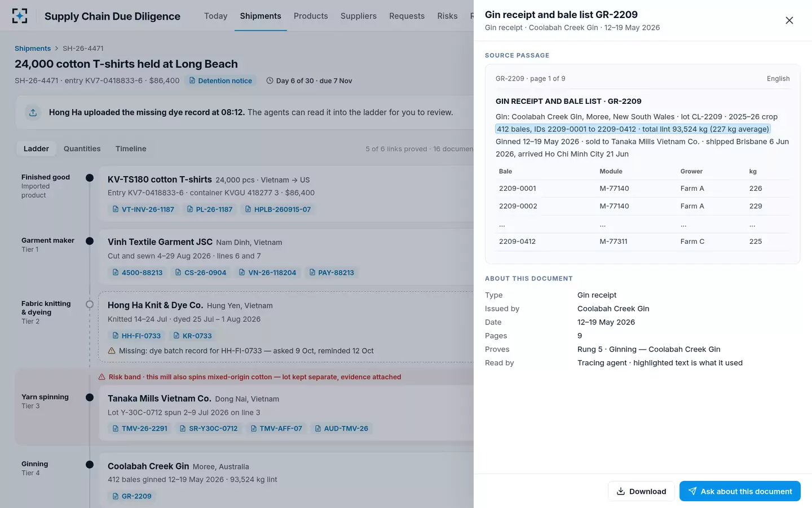Open the Requests nav section
The image size is (812, 508).
click(x=407, y=16)
